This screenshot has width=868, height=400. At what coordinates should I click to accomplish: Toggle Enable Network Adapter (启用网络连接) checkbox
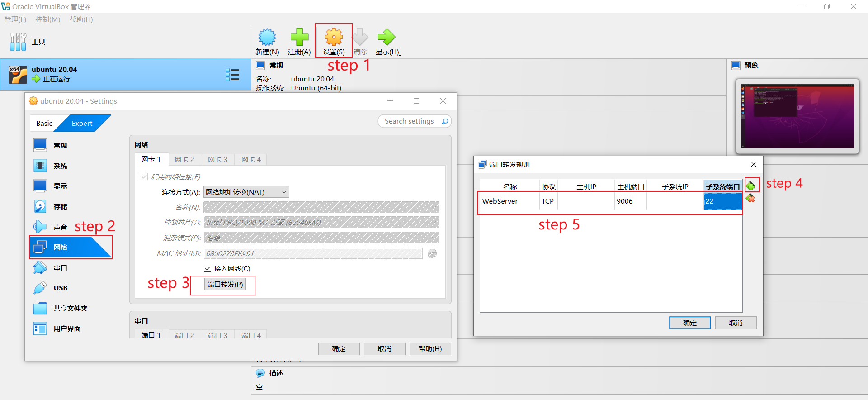pos(144,176)
